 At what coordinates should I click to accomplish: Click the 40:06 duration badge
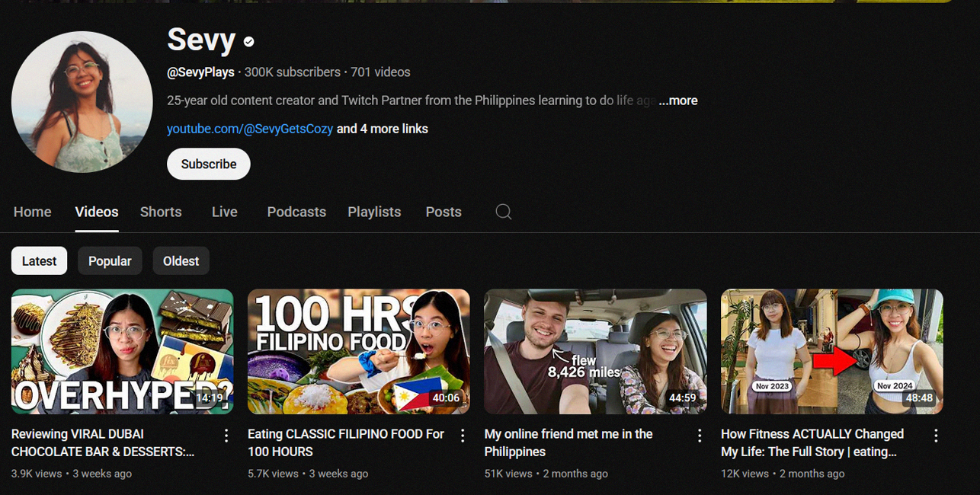(446, 398)
